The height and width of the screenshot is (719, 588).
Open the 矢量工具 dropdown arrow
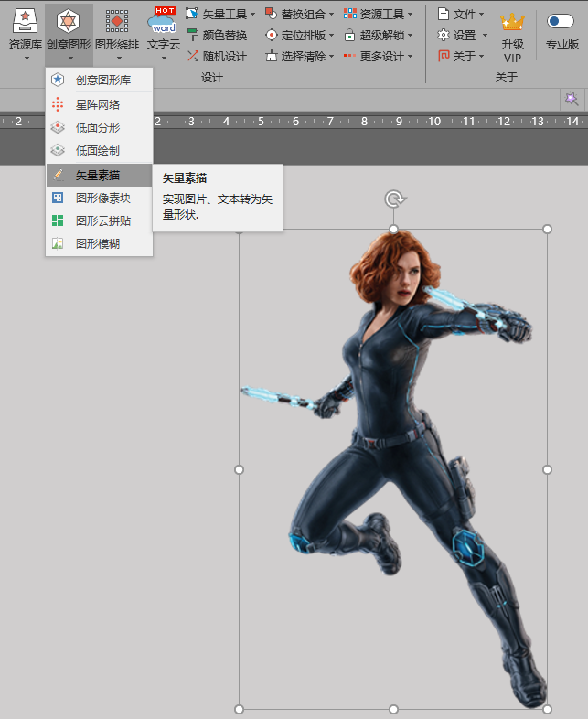click(x=252, y=15)
